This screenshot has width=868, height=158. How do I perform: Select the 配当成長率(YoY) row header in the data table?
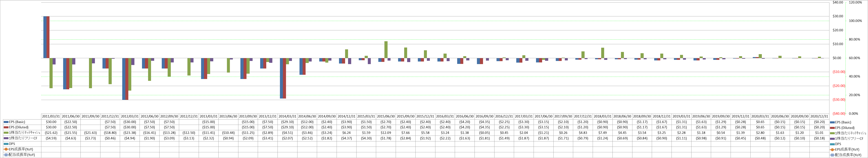pyautogui.click(x=22, y=155)
